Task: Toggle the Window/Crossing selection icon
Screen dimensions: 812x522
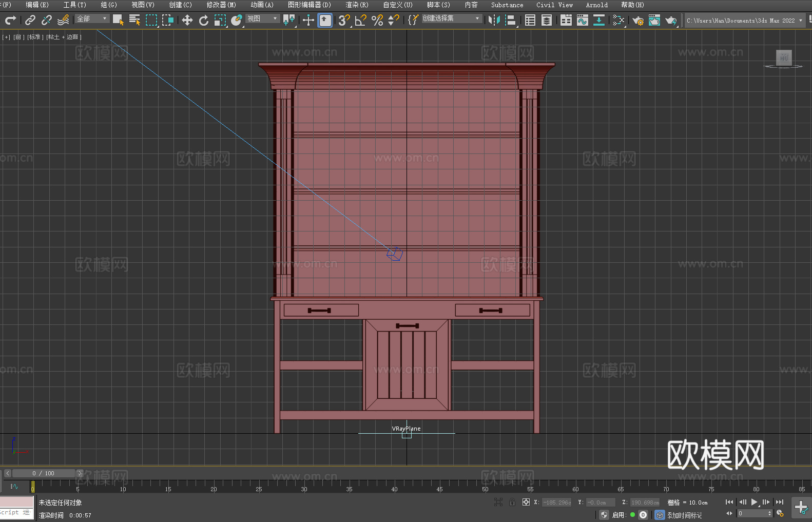Action: click(168, 20)
